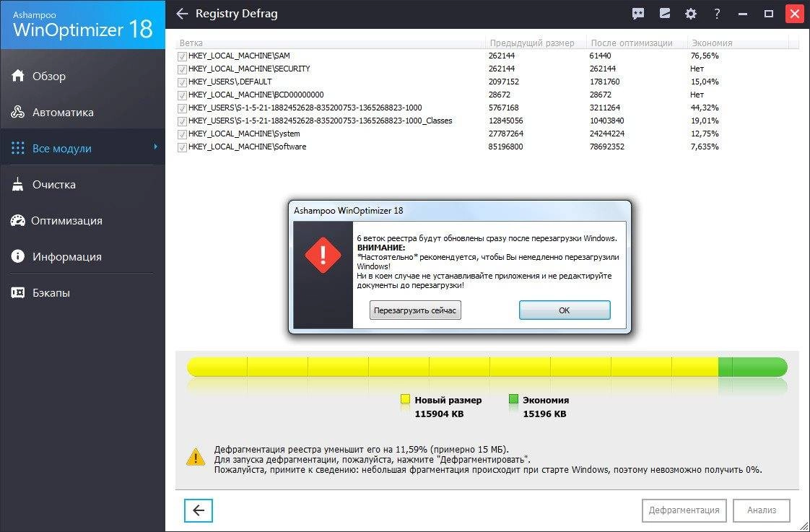Screen dimensions: 810x532
Task: Toggle checkbox for HKEY_USERS S-1-5-21...-1000 row
Action: [x=182, y=108]
